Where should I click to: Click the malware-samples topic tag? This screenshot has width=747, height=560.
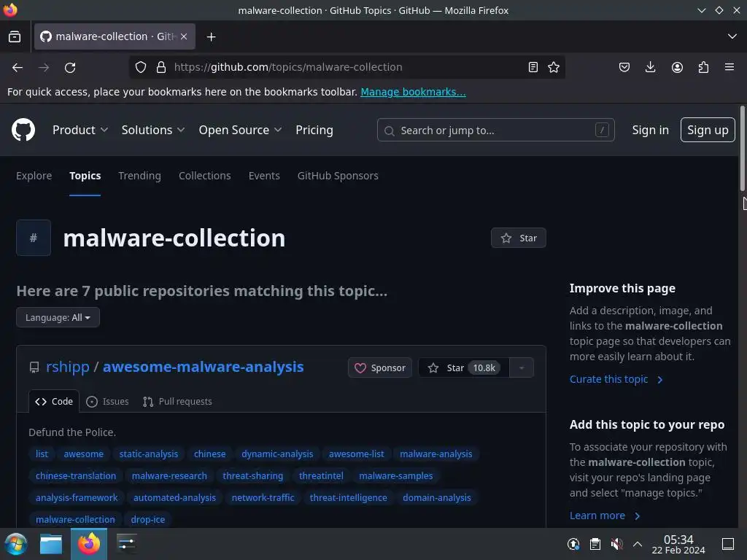point(396,475)
